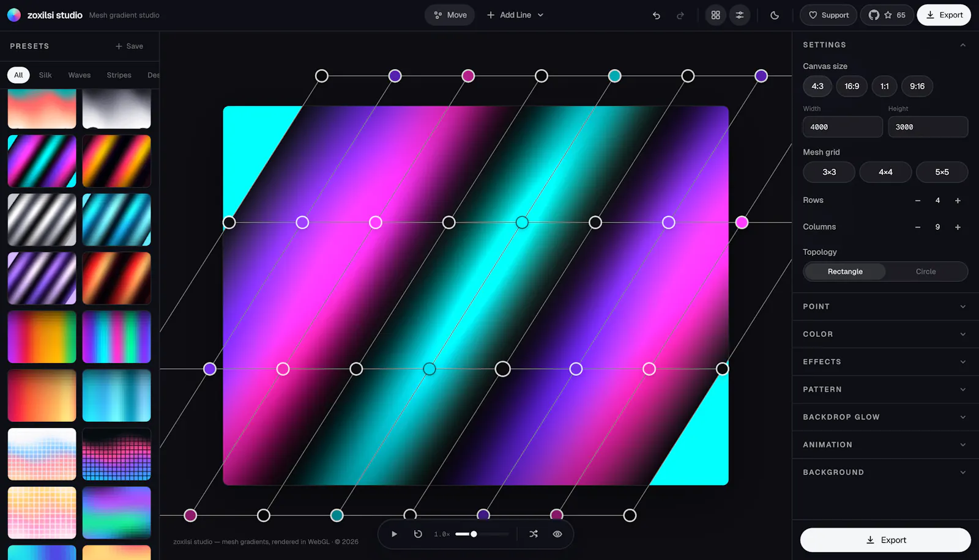Expand the Color section
The image size is (979, 560).
(885, 334)
